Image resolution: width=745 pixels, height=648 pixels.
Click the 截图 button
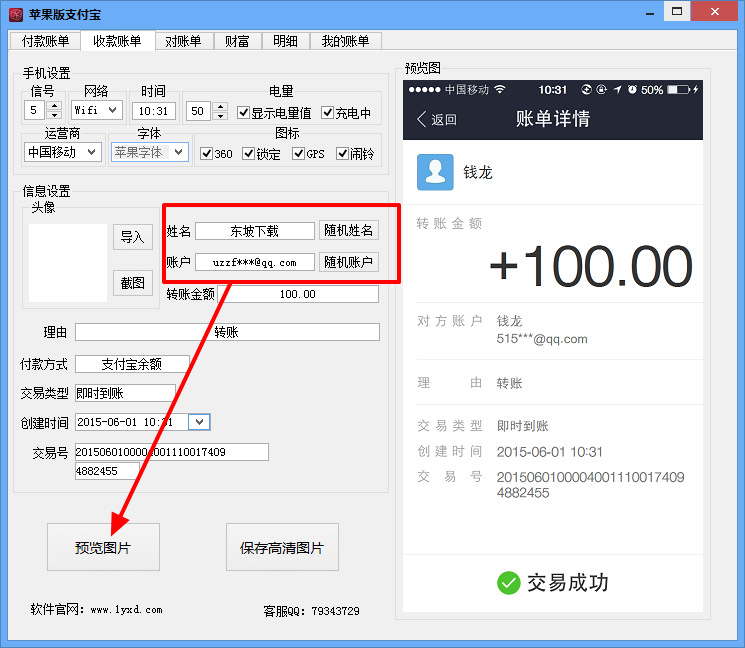click(133, 283)
